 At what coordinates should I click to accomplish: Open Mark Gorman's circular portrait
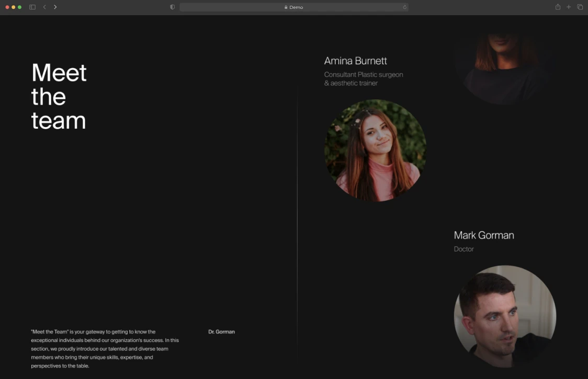(505, 316)
